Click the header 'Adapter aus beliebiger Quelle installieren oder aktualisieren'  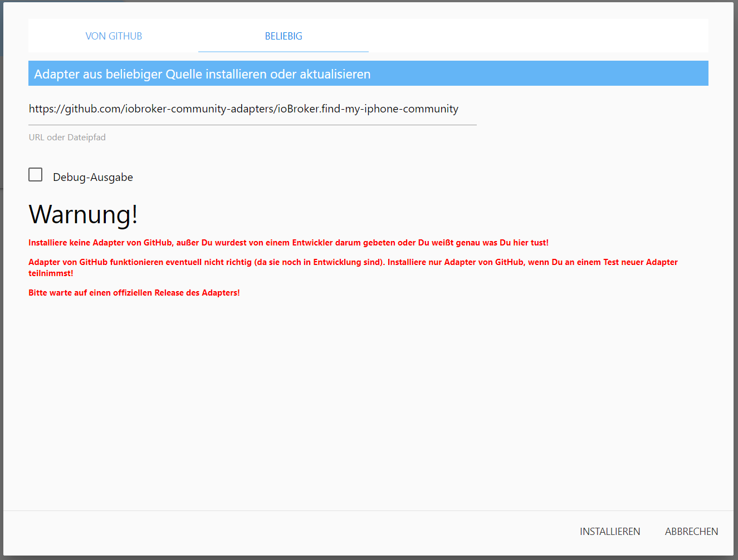point(368,73)
